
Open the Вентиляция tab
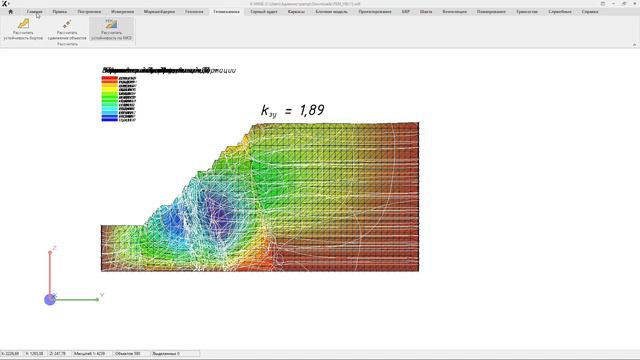pyautogui.click(x=454, y=12)
